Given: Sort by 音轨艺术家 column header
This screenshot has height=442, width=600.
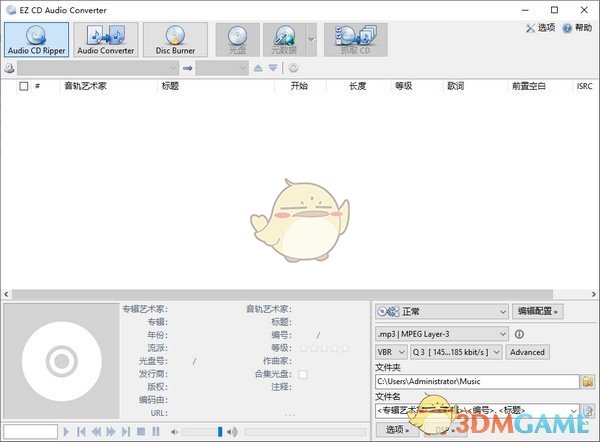Looking at the screenshot, I should (85, 86).
